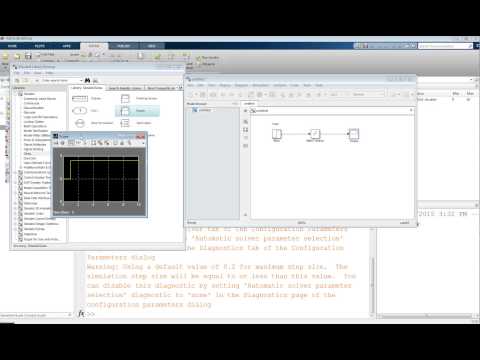This screenshot has height=360, width=480.
Task: Open the PUBLISH toolstrip tab
Action: [124, 46]
